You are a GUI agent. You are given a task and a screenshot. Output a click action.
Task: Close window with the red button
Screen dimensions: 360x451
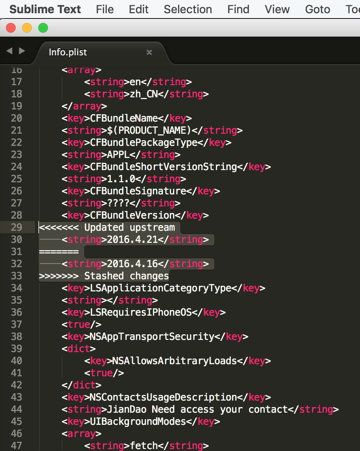pyautogui.click(x=11, y=28)
